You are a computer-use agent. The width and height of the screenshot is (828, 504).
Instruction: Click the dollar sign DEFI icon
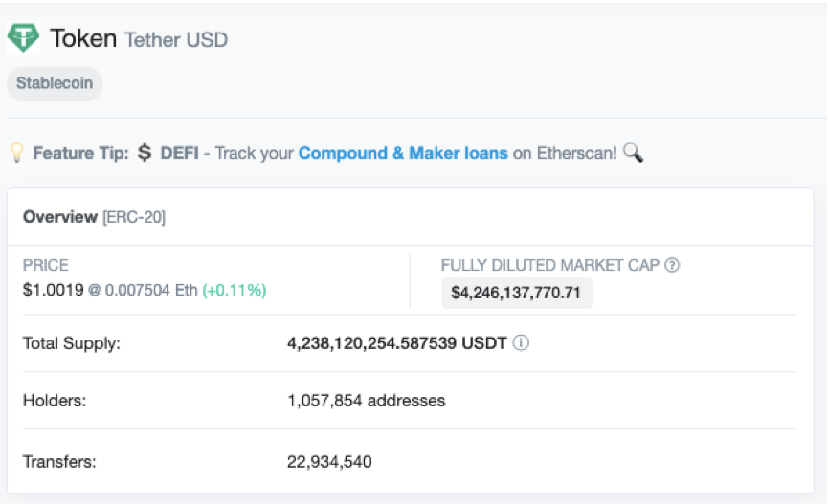(x=145, y=152)
